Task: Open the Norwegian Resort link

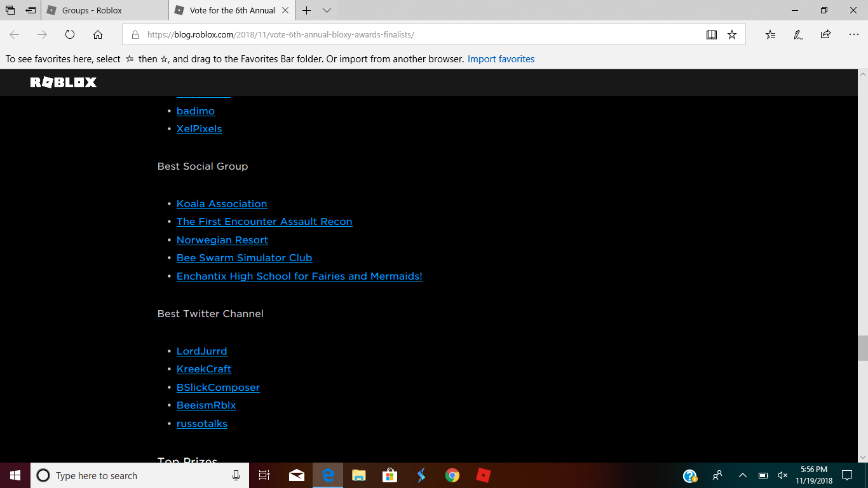Action: (222, 240)
